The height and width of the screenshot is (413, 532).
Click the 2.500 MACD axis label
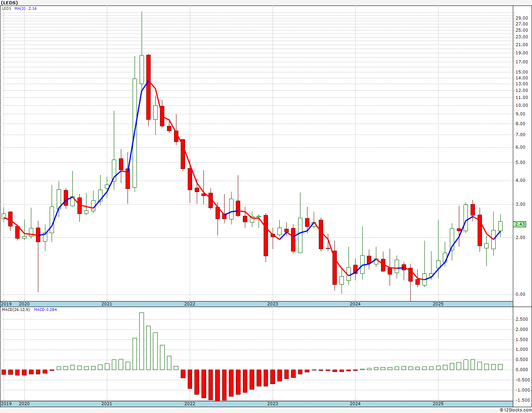point(521,319)
